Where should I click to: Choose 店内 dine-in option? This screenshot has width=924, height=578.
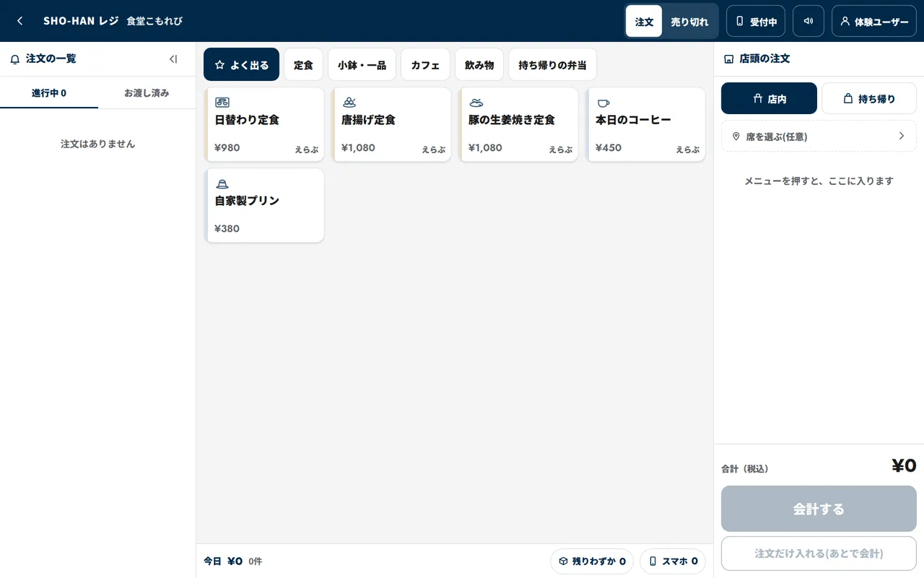pyautogui.click(x=769, y=98)
